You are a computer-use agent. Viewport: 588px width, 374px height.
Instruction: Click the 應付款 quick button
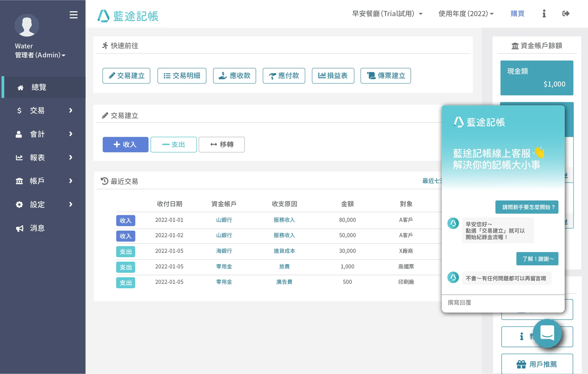tap(284, 76)
